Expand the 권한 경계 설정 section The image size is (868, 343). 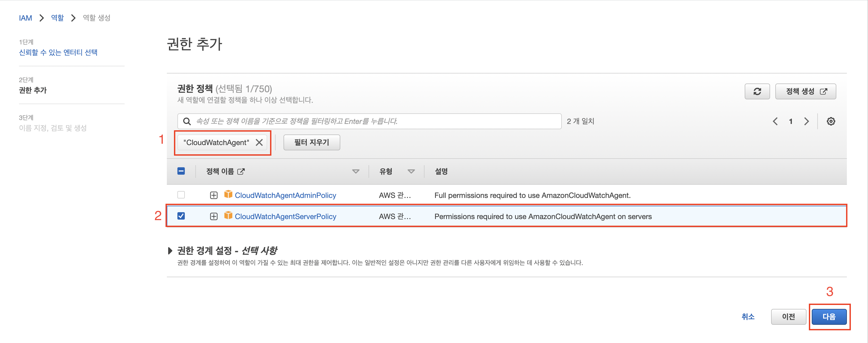(170, 251)
